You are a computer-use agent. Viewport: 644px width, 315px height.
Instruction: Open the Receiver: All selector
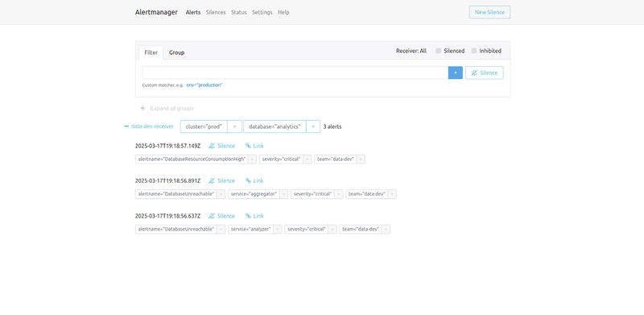click(x=411, y=51)
